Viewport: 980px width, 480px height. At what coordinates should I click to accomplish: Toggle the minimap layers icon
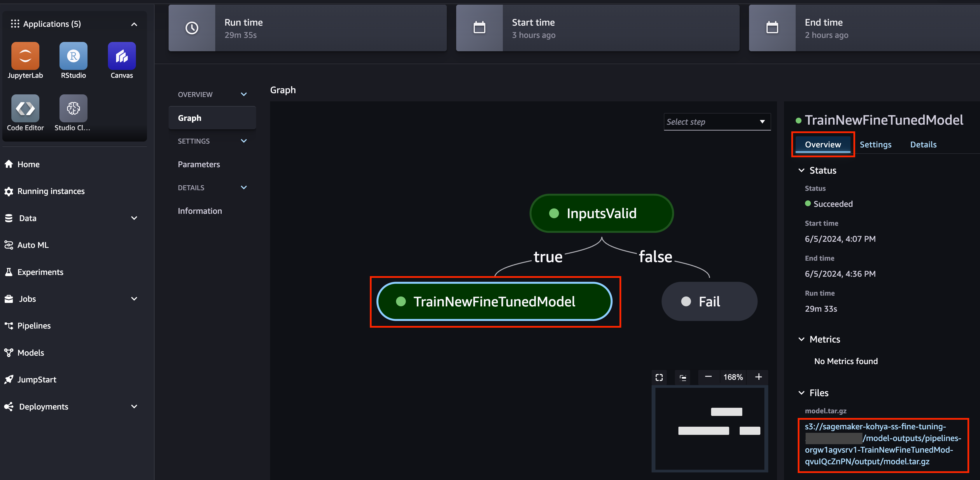682,377
